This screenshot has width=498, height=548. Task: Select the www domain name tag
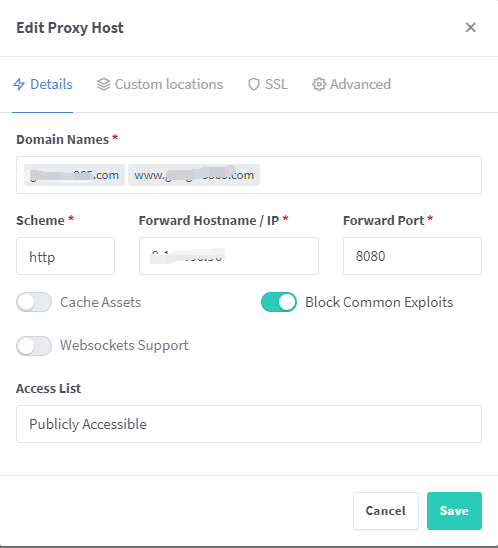point(194,175)
